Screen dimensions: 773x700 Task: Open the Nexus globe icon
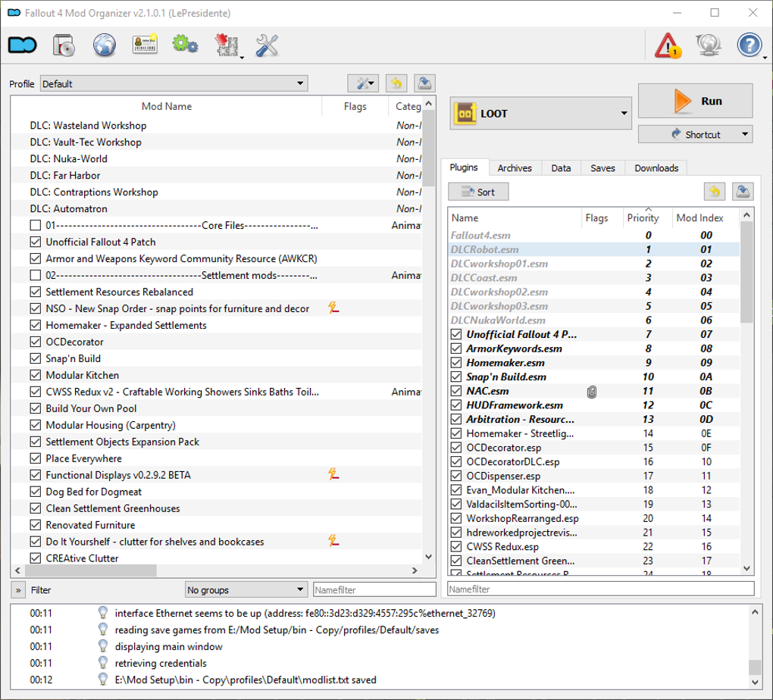pyautogui.click(x=105, y=45)
